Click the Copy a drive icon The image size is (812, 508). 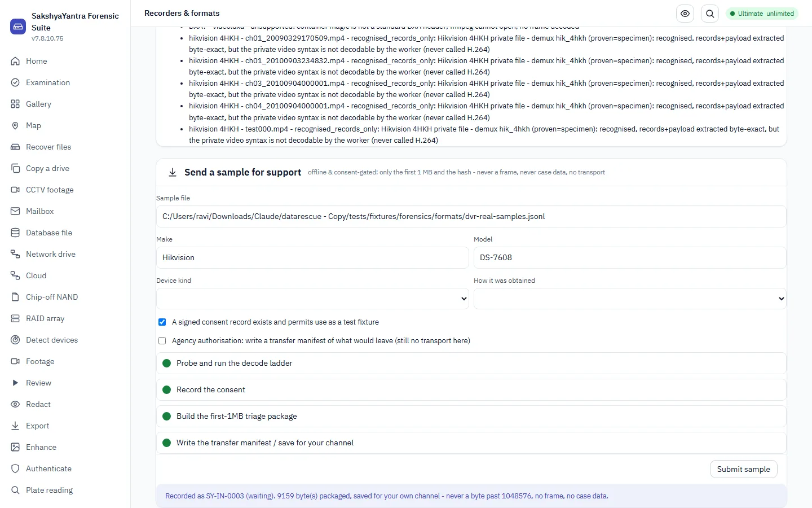point(15,168)
